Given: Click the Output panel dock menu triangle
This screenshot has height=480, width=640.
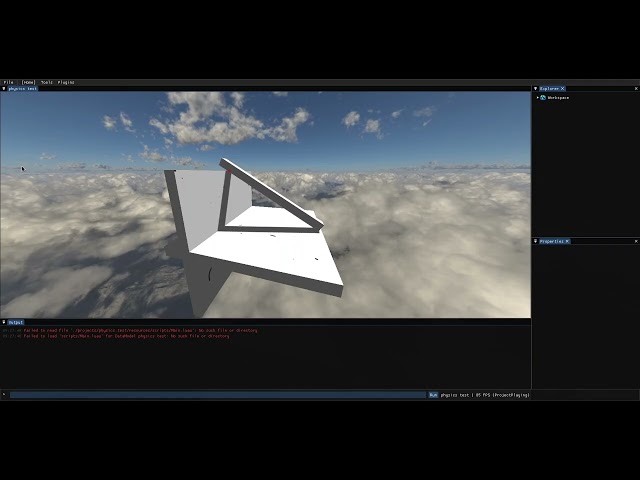Looking at the screenshot, I should coord(4,323).
